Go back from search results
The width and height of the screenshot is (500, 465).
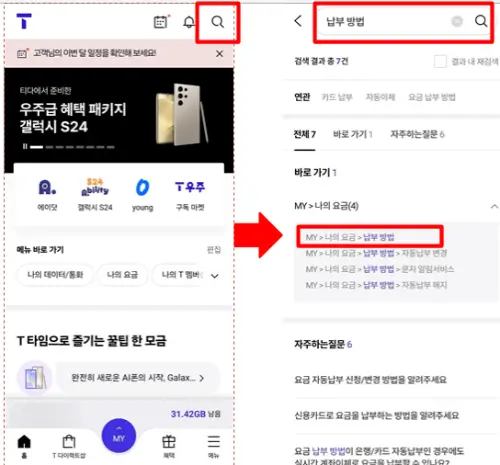pos(298,21)
